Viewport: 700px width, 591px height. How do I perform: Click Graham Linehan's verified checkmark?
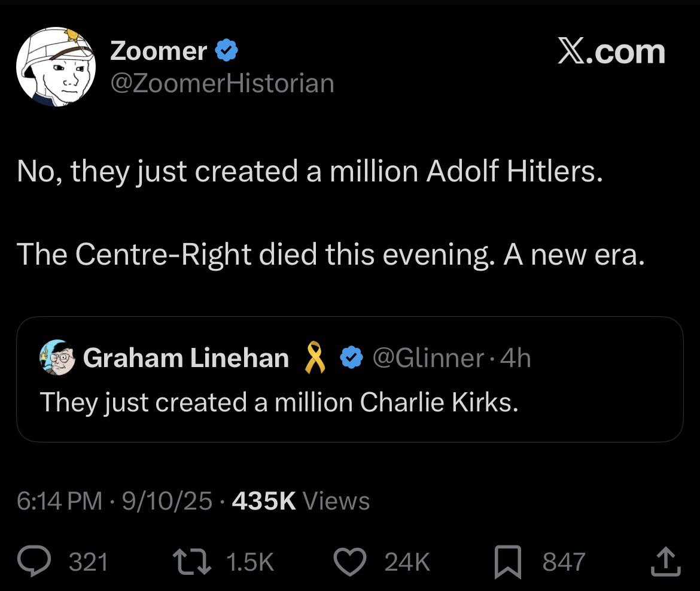351,358
